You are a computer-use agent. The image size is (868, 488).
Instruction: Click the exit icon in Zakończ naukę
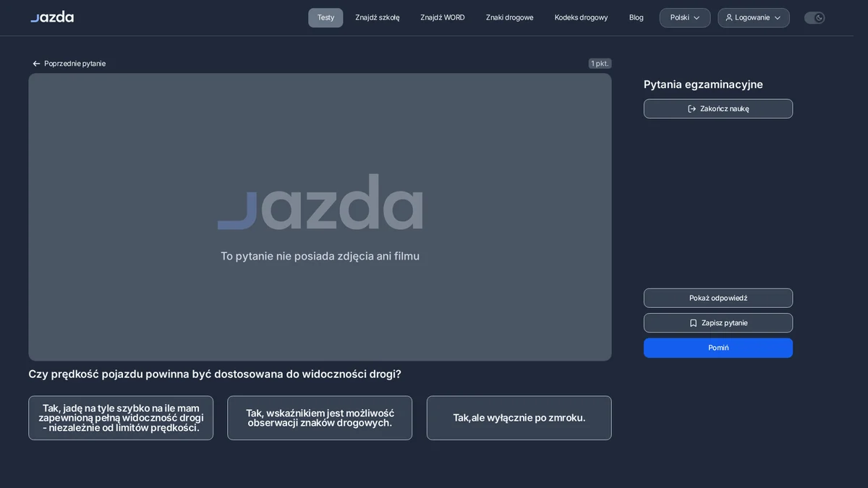click(x=692, y=108)
